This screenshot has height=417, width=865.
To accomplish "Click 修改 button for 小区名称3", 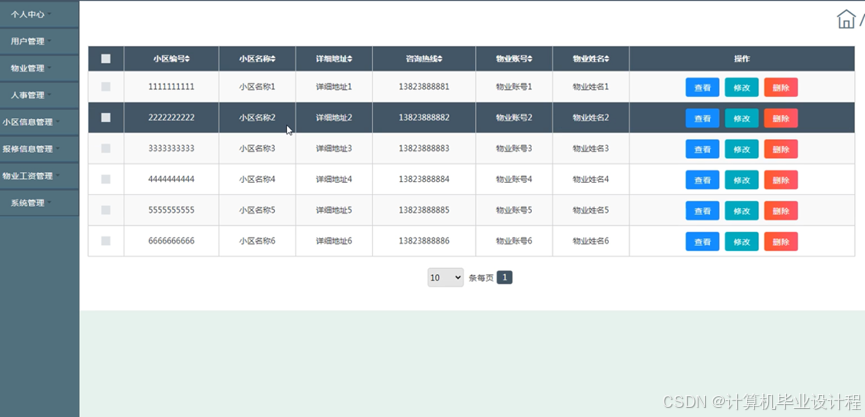I will [x=741, y=149].
